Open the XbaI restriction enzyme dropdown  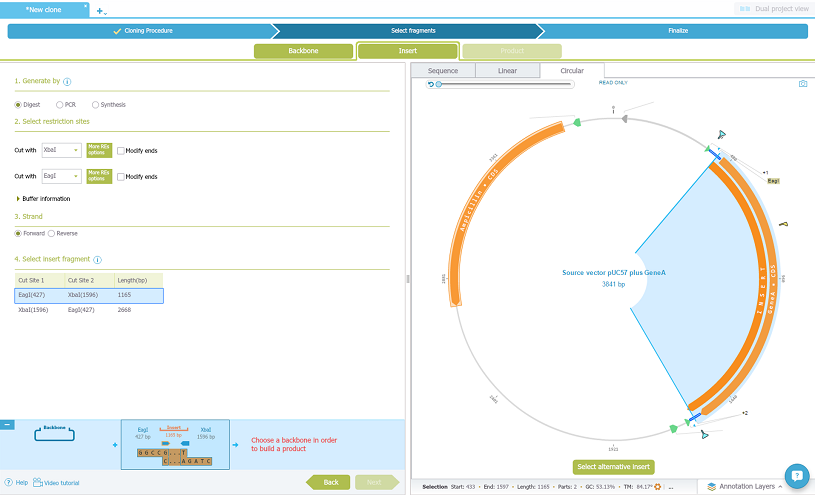pyautogui.click(x=61, y=150)
